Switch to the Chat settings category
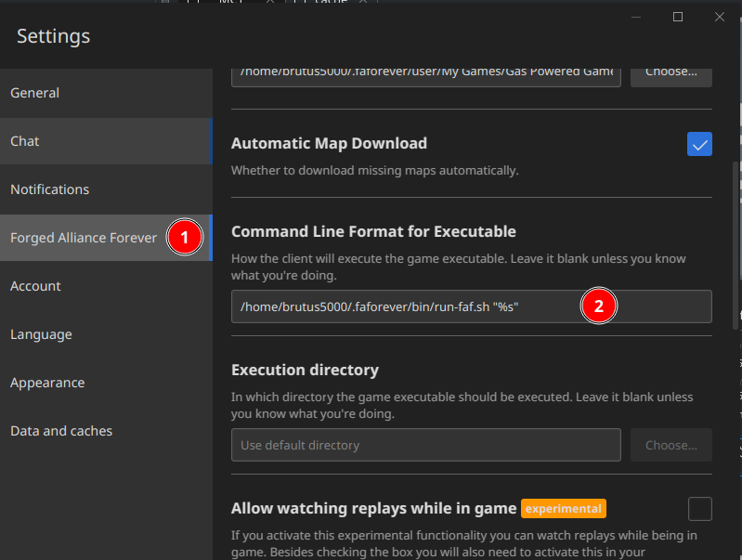The height and width of the screenshot is (560, 742). pos(106,141)
